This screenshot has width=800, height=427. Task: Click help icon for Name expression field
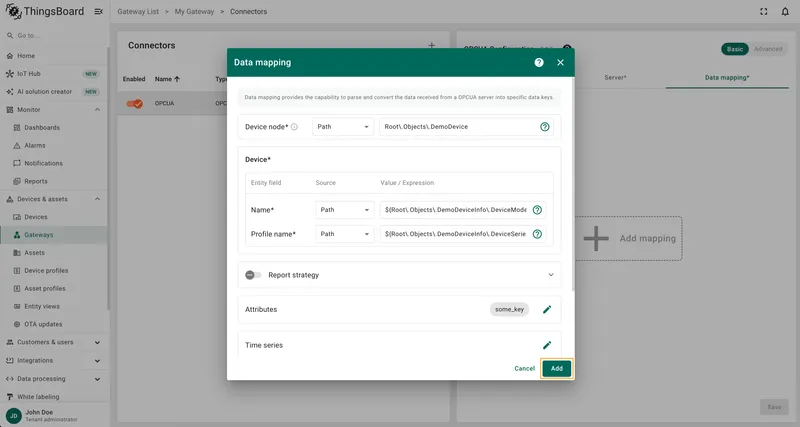[x=537, y=210]
